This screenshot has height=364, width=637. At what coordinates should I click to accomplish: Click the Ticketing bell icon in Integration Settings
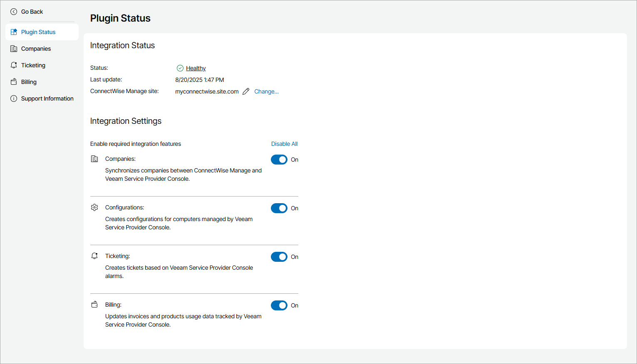(94, 256)
